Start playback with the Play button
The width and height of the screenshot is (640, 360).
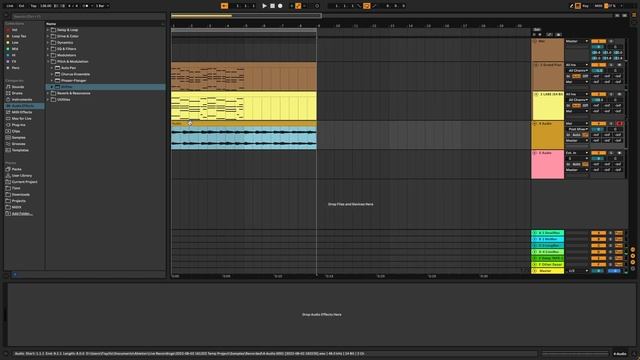[264, 6]
